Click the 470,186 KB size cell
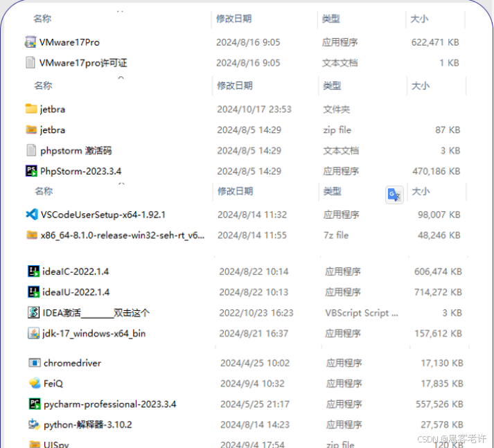Image resolution: width=494 pixels, height=448 pixels. (x=436, y=171)
